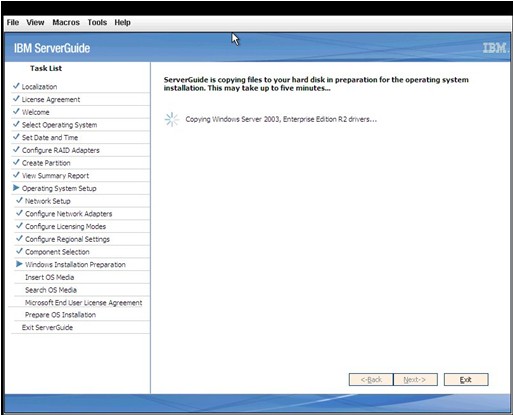The height and width of the screenshot is (415, 513).
Task: Click the checkmark next to Set Date and Time
Action: (x=16, y=137)
